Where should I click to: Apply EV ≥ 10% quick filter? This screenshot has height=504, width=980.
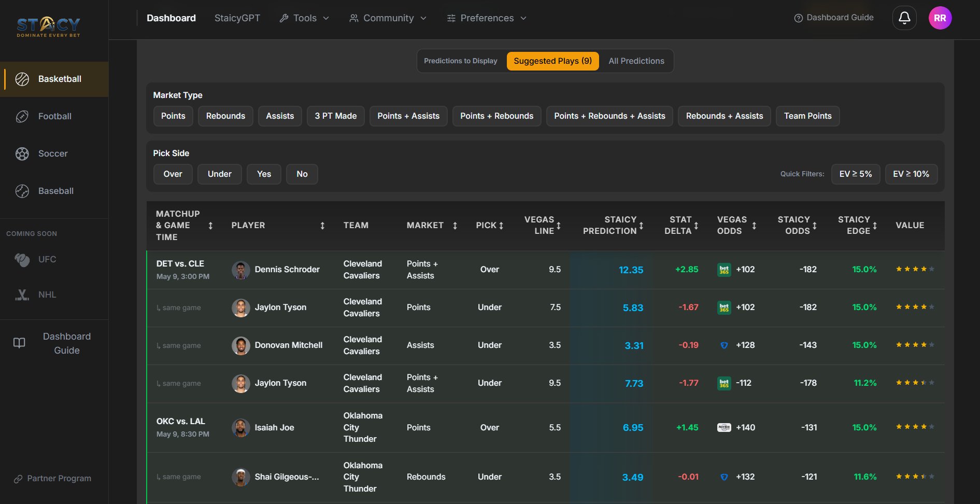pos(911,174)
